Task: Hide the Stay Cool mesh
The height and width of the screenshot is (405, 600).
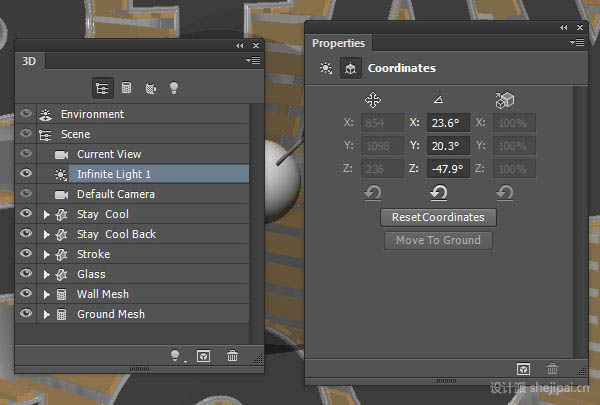Action: click(x=26, y=213)
